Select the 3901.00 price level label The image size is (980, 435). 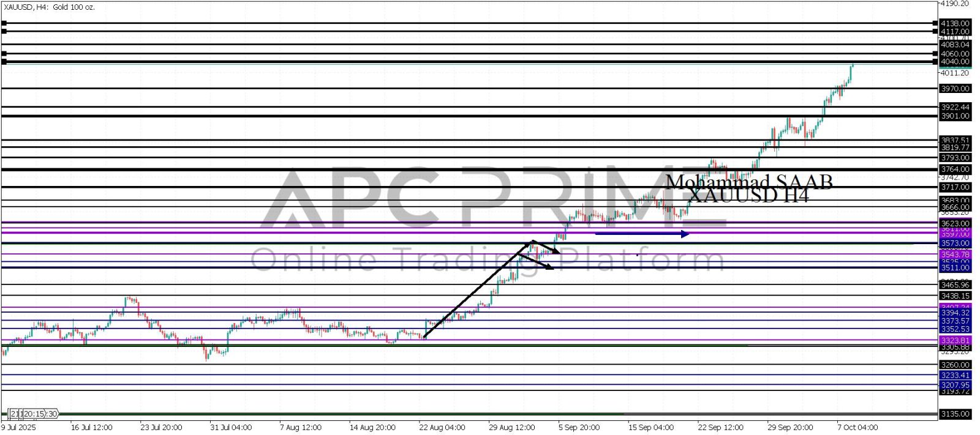coord(955,116)
